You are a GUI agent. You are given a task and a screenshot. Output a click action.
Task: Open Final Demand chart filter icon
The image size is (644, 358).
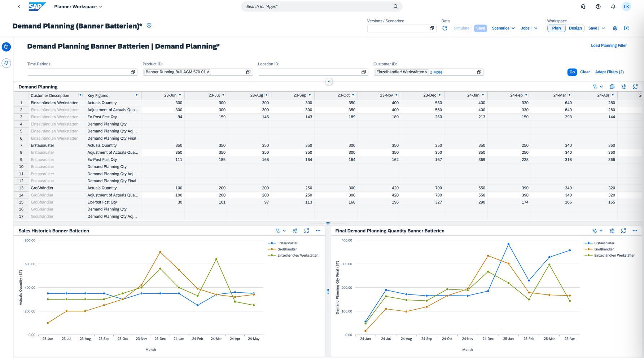coord(595,231)
